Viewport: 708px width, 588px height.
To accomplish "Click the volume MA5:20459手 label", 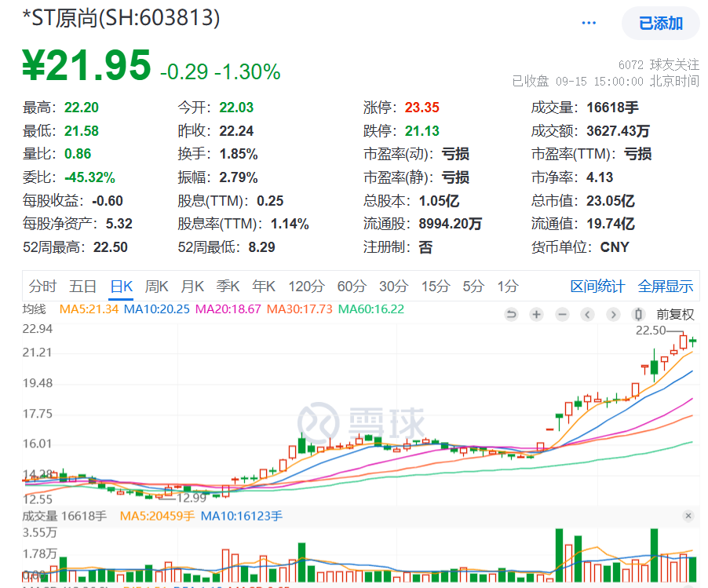I will [x=157, y=516].
